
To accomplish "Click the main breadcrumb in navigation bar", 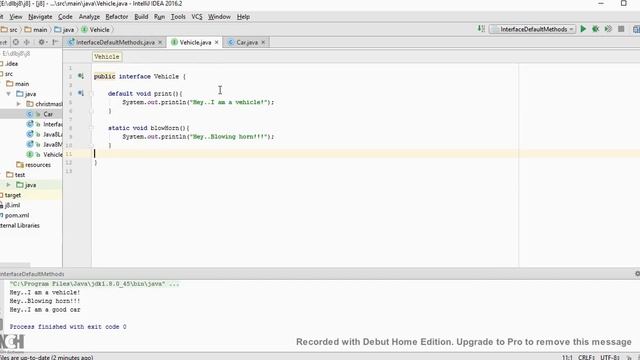I will coord(36,29).
